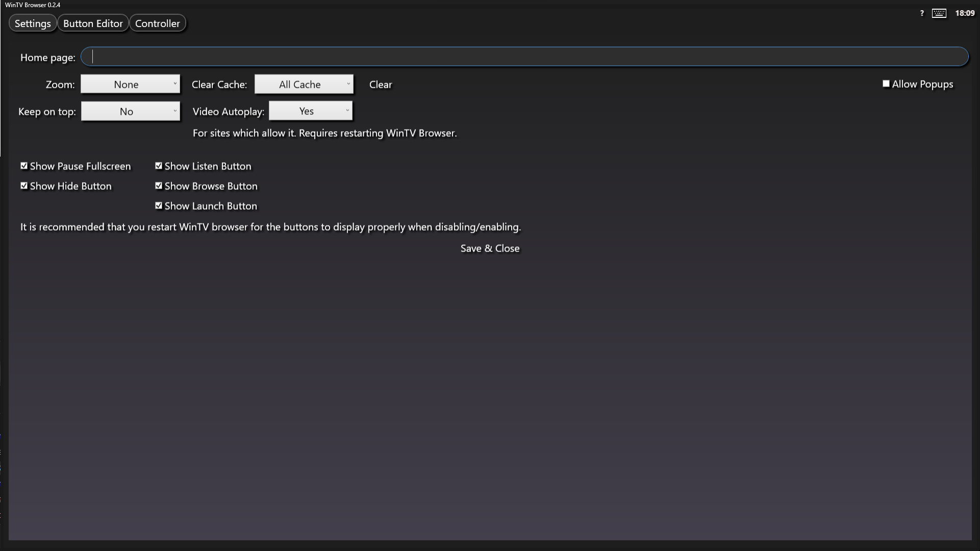Toggle Show Pause Fullscreen checkbox
Image resolution: width=980 pixels, height=551 pixels.
click(x=24, y=166)
